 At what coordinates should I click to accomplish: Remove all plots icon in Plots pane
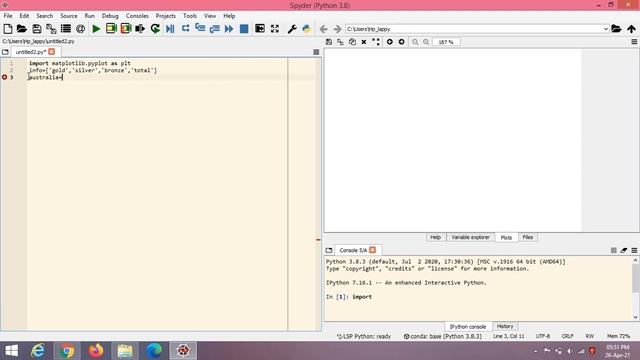coord(376,42)
